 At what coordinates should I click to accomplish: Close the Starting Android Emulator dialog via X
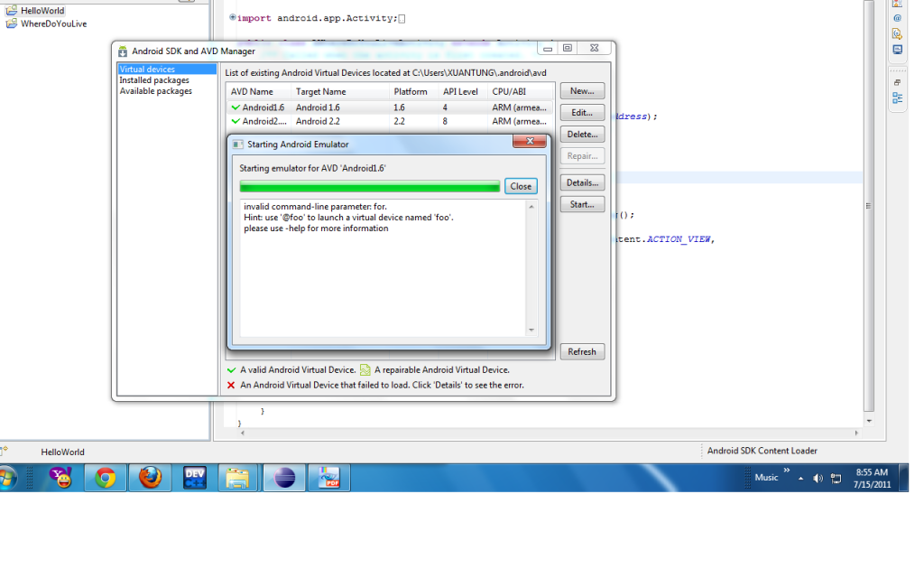pos(529,141)
